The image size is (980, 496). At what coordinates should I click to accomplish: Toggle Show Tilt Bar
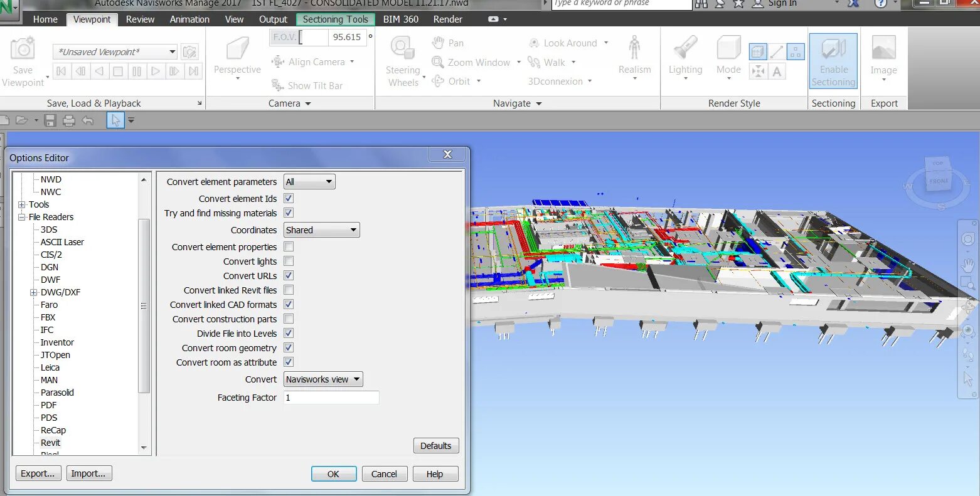point(307,85)
